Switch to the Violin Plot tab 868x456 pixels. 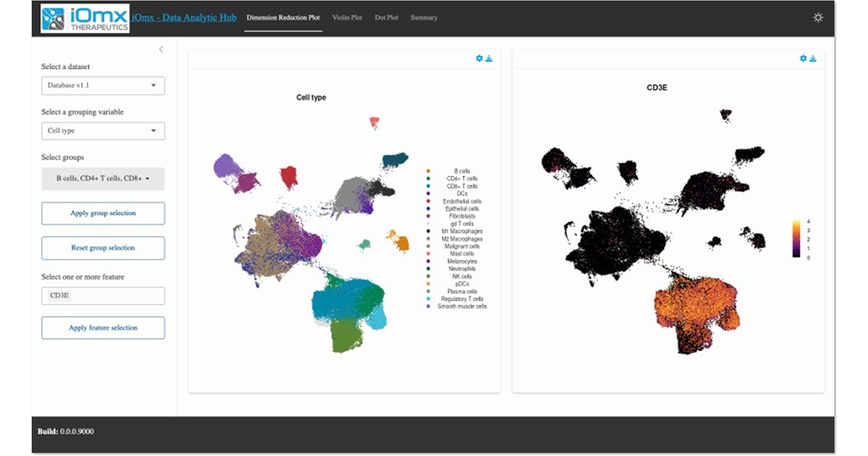tap(347, 17)
